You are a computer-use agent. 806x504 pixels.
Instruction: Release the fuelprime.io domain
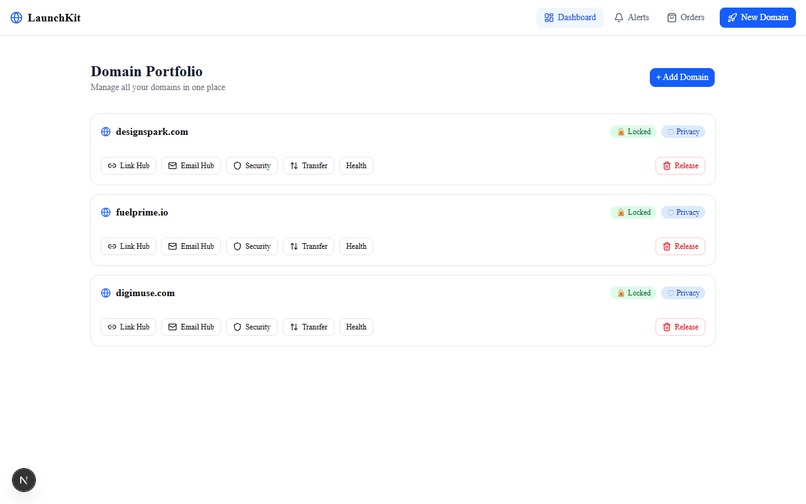point(680,246)
